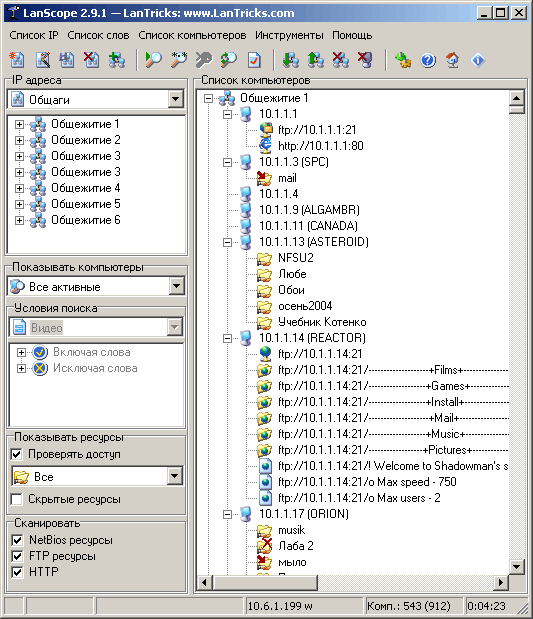The width and height of the screenshot is (533, 619).
Task: Uncheck the Проверять доступ checkbox
Action: (x=17, y=454)
